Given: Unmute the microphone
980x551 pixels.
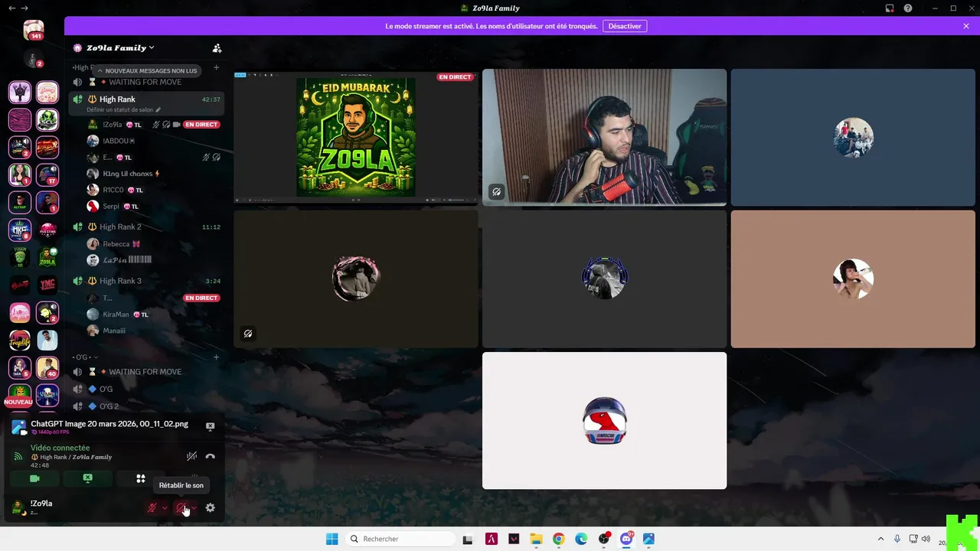Looking at the screenshot, I should click(x=152, y=508).
